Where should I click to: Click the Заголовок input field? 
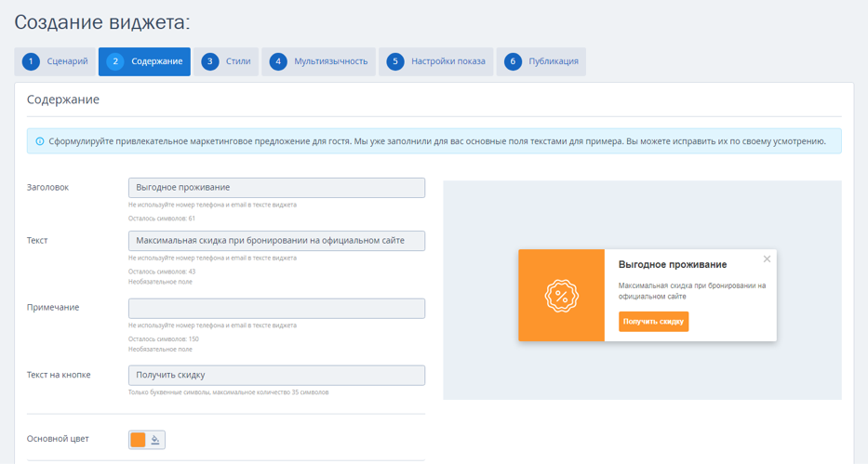click(x=277, y=188)
